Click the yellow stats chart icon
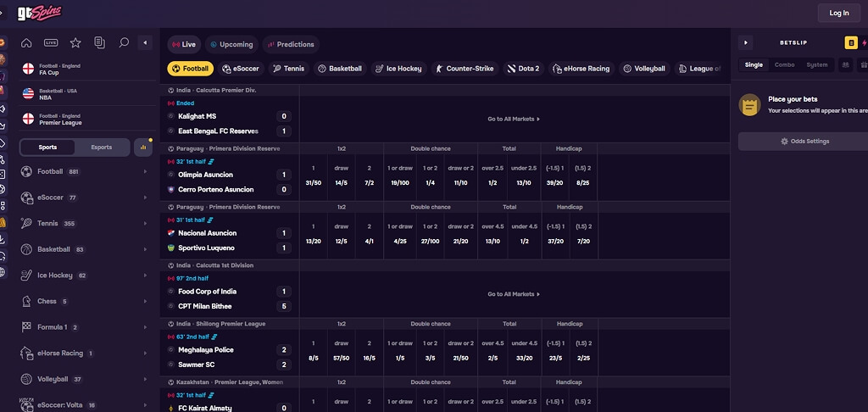 [x=143, y=148]
